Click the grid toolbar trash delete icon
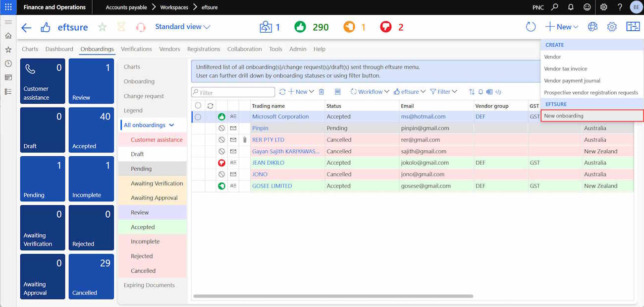 click(322, 92)
